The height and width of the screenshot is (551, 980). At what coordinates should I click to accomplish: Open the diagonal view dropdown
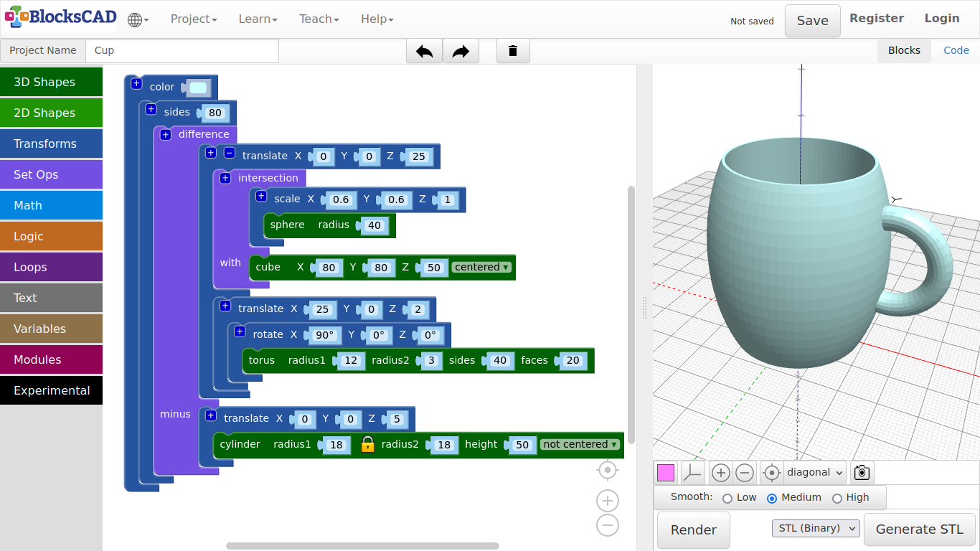814,473
